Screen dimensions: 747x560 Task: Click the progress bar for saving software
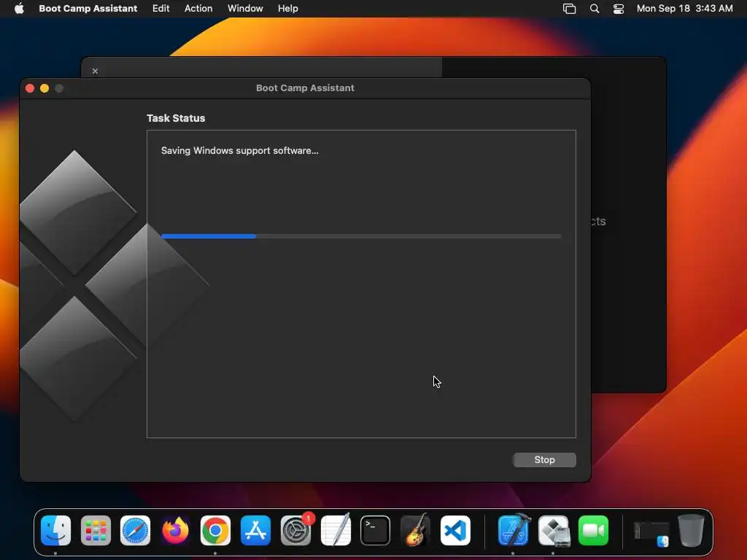tap(361, 236)
